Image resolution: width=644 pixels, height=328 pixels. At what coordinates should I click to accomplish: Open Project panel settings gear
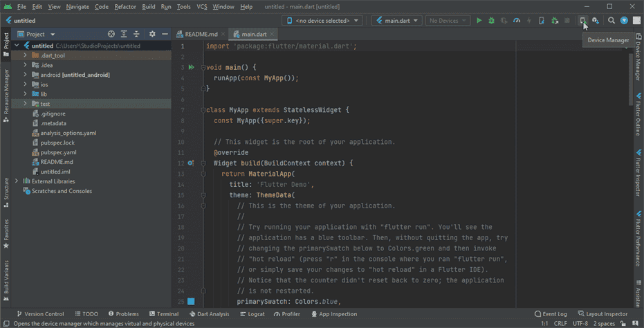[152, 34]
